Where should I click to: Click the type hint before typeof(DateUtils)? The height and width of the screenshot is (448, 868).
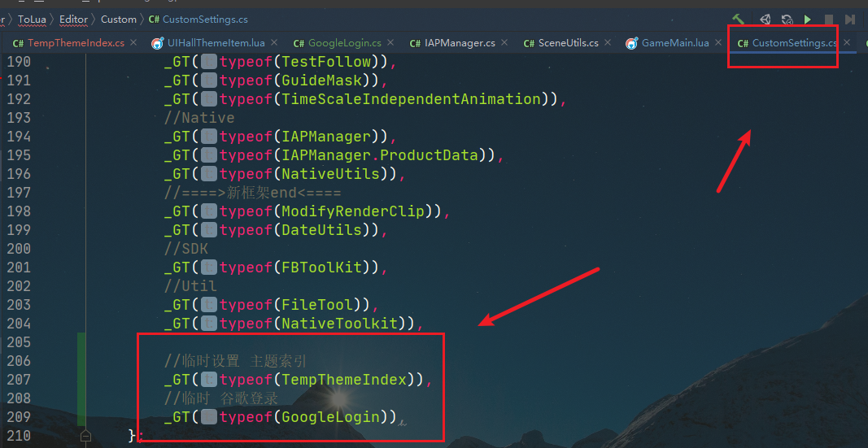(x=209, y=229)
